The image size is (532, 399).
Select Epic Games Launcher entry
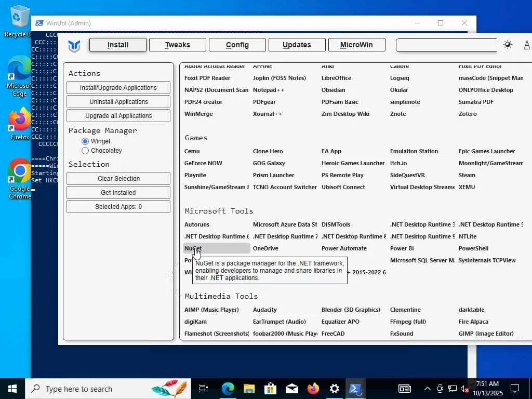(487, 151)
